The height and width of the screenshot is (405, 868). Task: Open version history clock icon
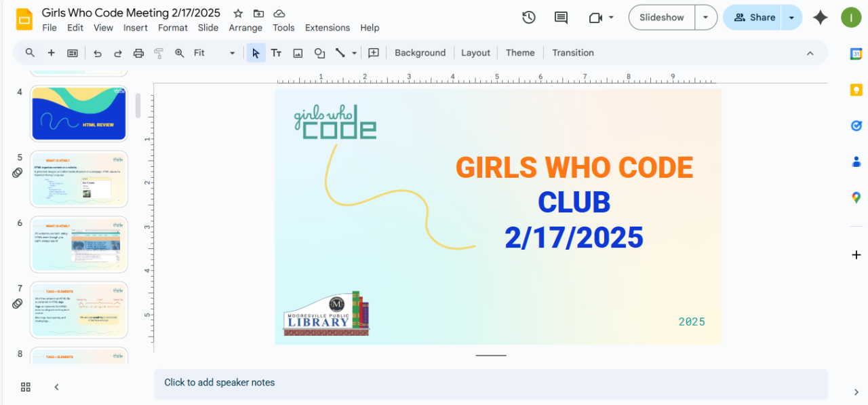click(529, 18)
